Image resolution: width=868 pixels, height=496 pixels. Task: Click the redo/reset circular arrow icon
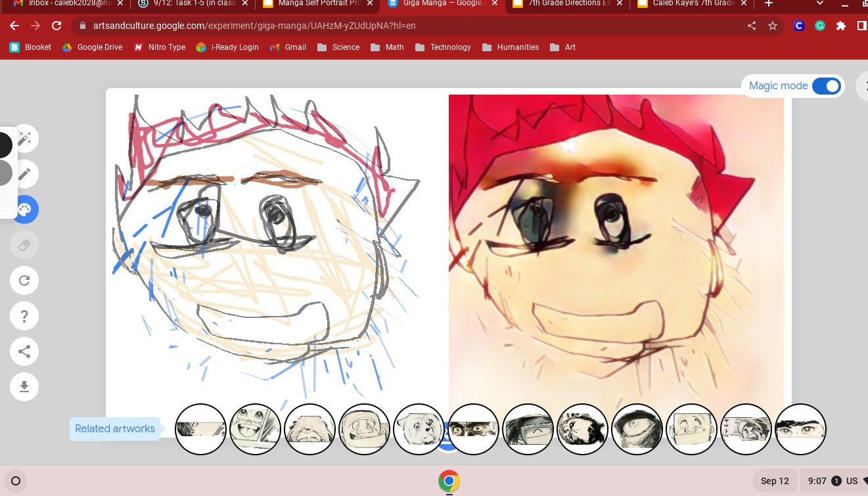click(x=24, y=281)
